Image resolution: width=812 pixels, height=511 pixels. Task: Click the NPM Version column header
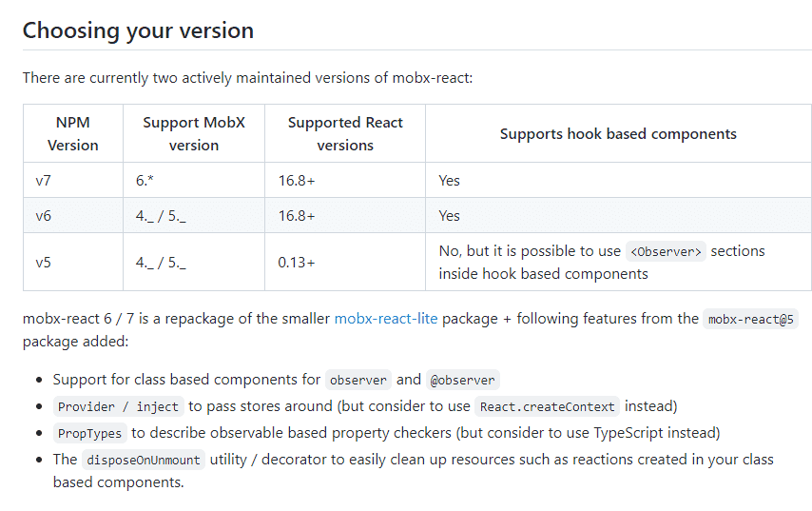(73, 134)
